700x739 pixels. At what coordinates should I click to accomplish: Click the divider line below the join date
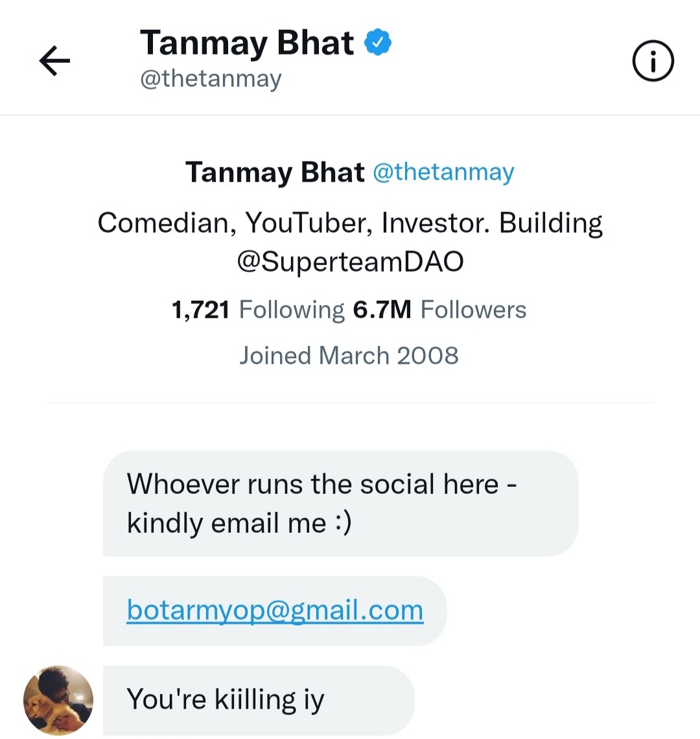click(350, 403)
